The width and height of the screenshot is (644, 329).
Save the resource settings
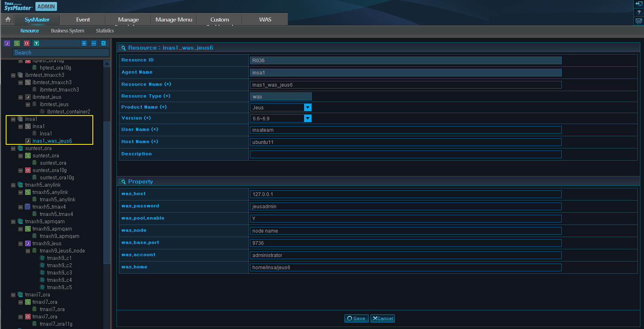(x=357, y=318)
